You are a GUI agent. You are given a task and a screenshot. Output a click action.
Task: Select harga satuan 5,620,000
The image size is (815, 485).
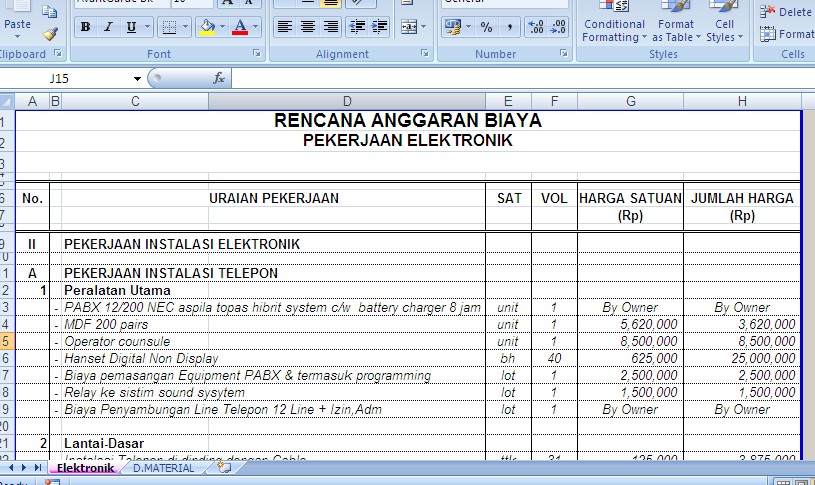coord(630,324)
